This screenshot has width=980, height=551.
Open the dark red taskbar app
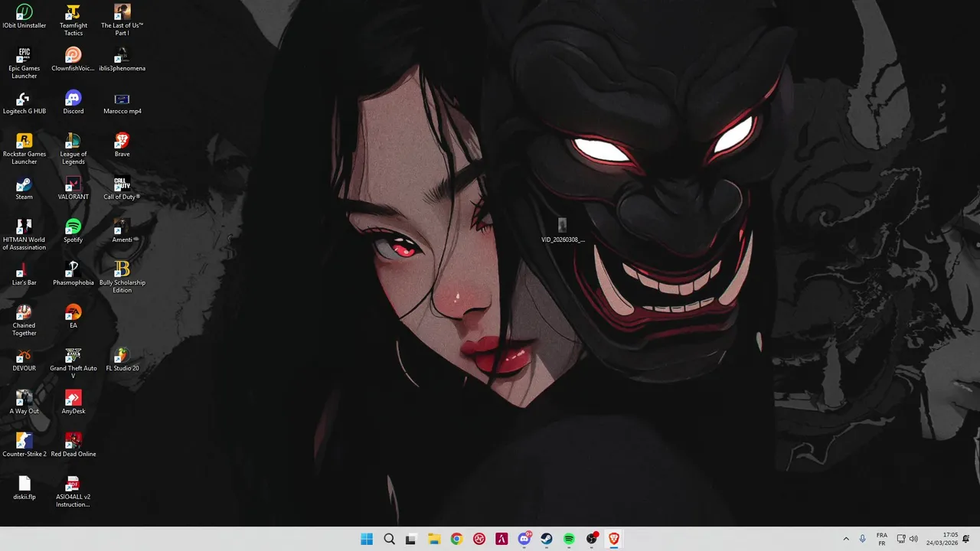click(x=501, y=539)
